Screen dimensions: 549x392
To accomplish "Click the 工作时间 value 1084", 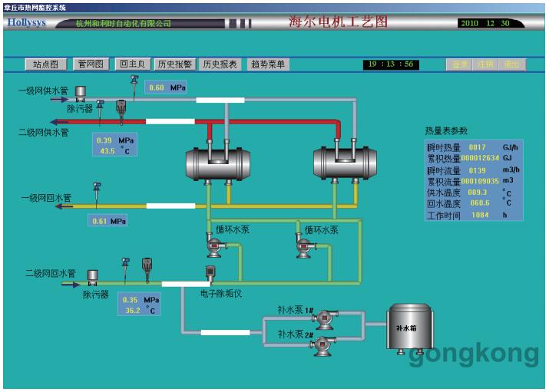I will (480, 215).
